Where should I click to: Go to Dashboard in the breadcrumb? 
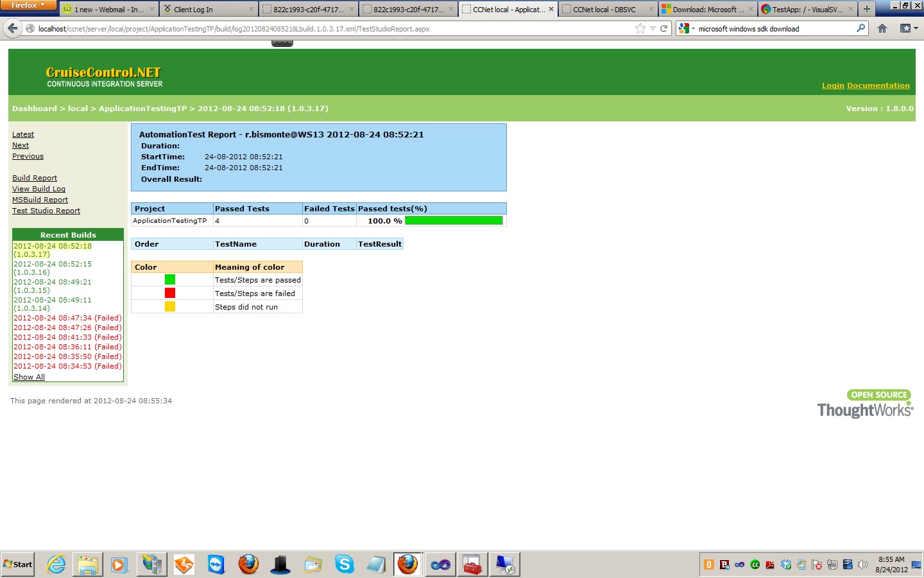[35, 109]
